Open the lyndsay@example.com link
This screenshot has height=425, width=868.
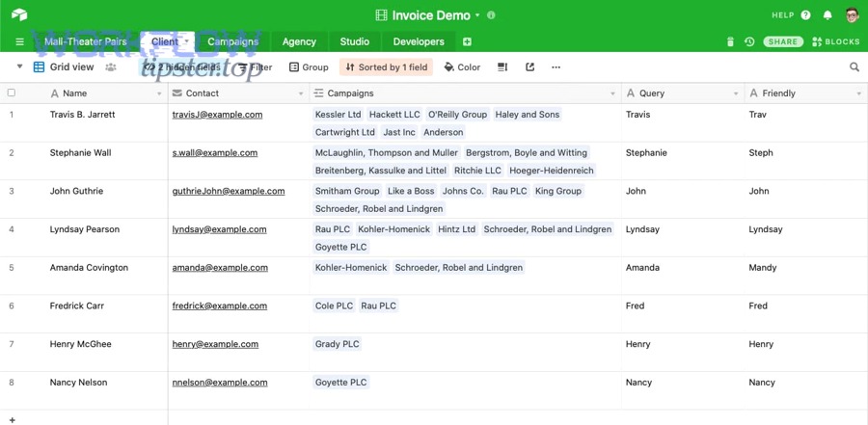point(219,229)
